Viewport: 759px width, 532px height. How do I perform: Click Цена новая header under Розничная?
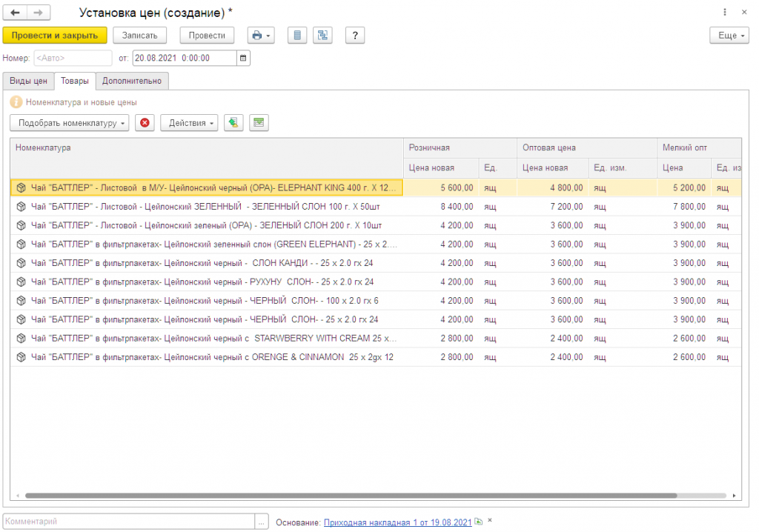(441, 168)
